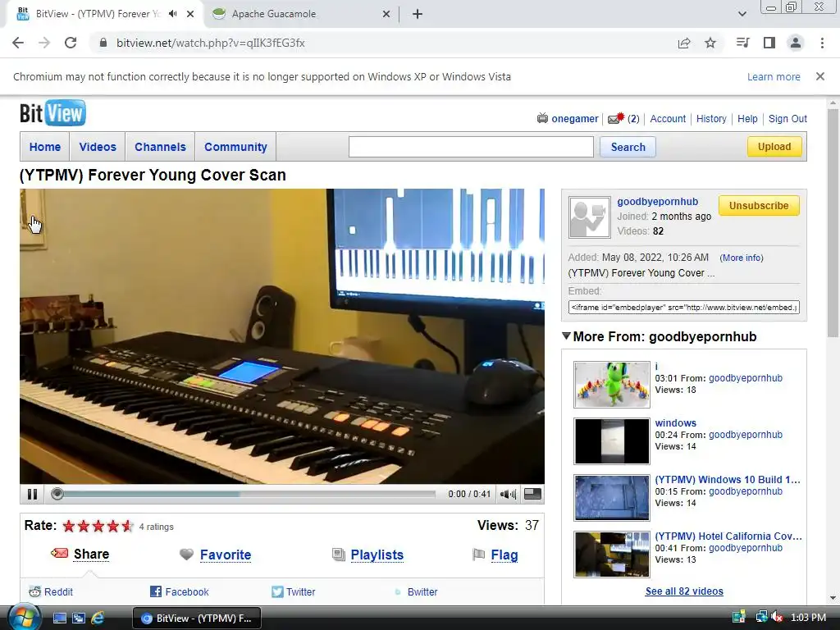The width and height of the screenshot is (840, 630).
Task: Open the Chromium three-dot menu
Action: pyautogui.click(x=822, y=43)
